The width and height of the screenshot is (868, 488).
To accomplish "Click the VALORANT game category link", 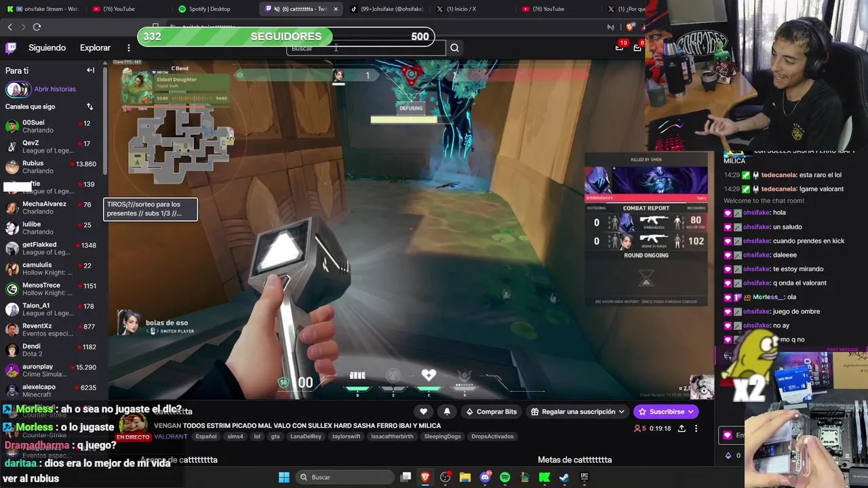I will (171, 436).
